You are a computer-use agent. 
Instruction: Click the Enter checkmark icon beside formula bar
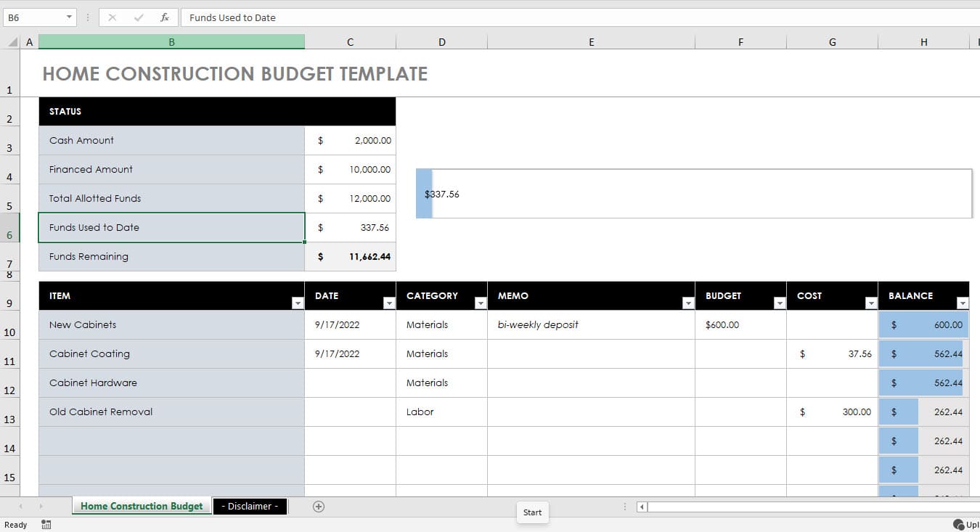pyautogui.click(x=139, y=17)
